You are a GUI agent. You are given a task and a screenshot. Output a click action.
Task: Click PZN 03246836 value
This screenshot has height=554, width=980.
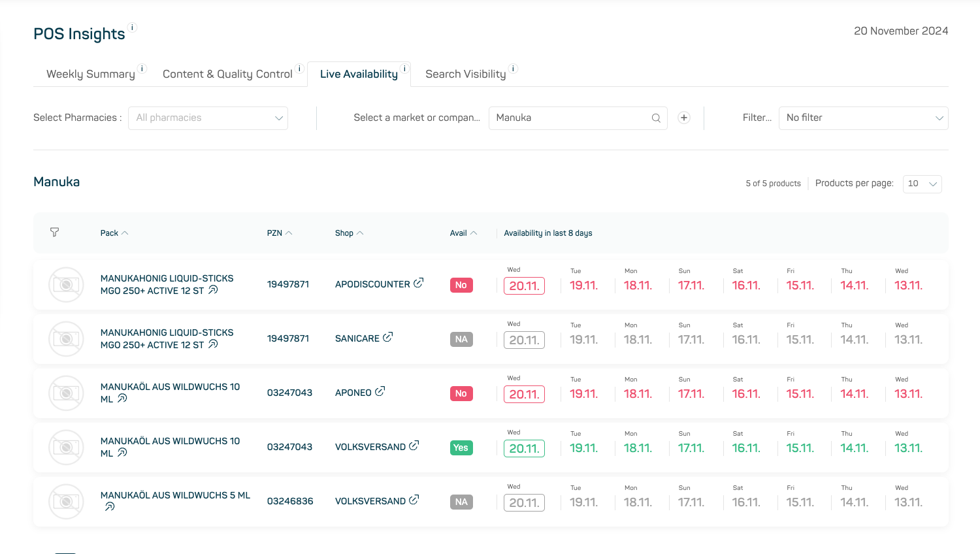[290, 501]
